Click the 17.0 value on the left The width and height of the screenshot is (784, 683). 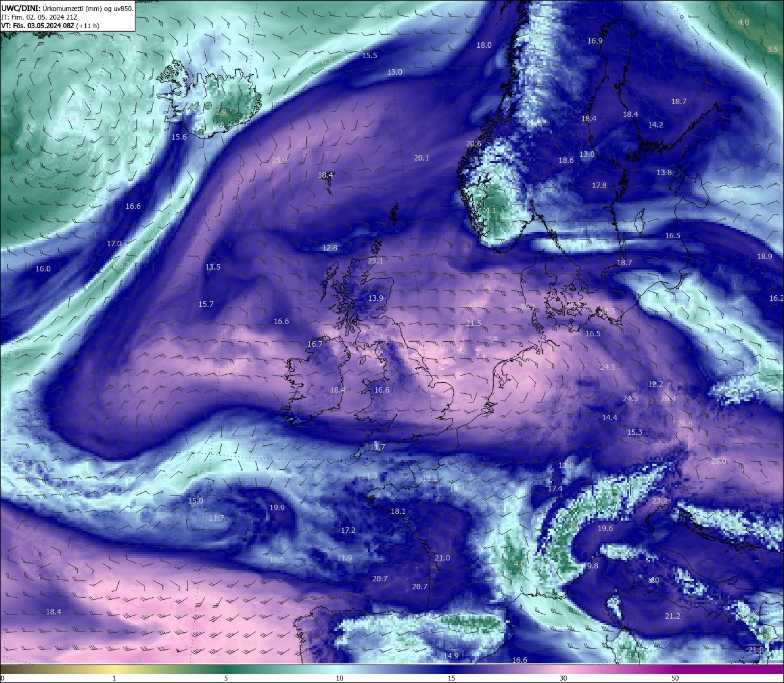coord(115,244)
